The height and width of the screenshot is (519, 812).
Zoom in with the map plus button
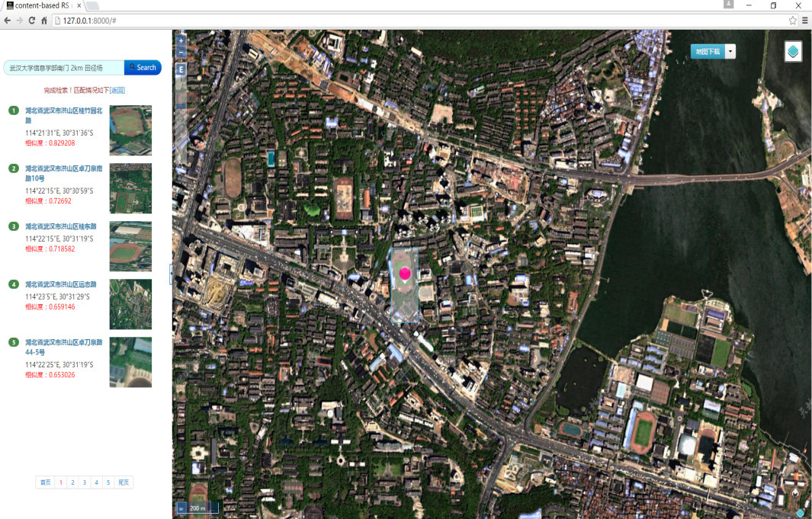click(181, 40)
